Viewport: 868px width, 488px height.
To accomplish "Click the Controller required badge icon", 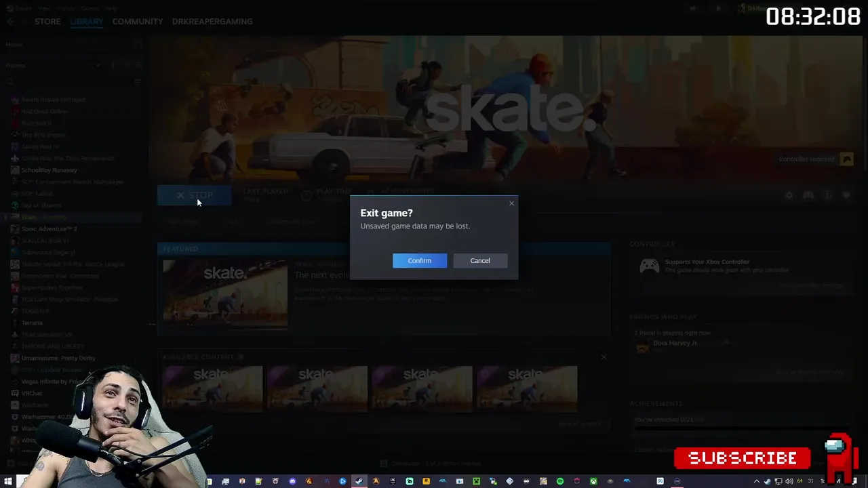I will pos(846,159).
